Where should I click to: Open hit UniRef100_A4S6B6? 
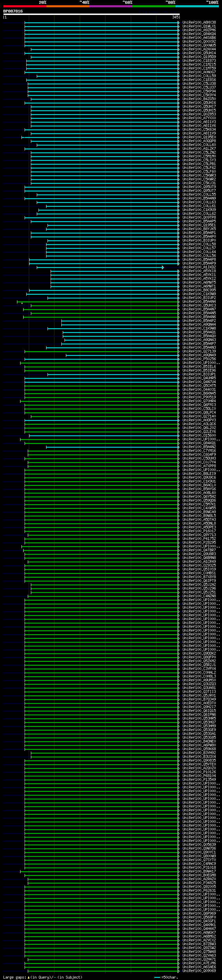click(x=199, y=38)
